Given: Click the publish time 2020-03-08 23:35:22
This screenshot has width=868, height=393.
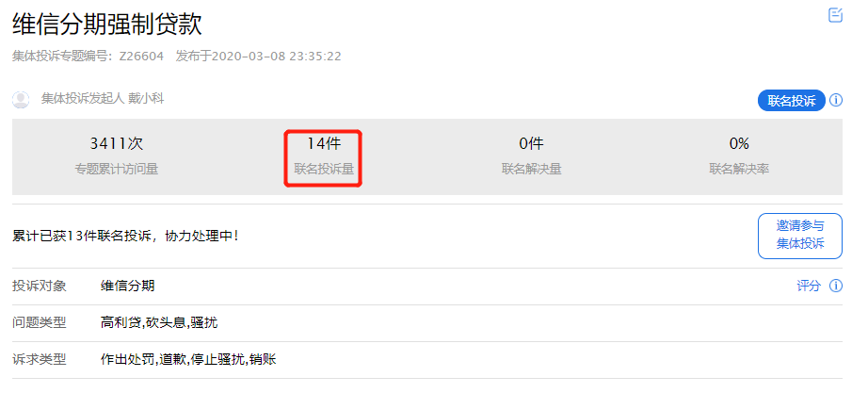Looking at the screenshot, I should [x=277, y=56].
